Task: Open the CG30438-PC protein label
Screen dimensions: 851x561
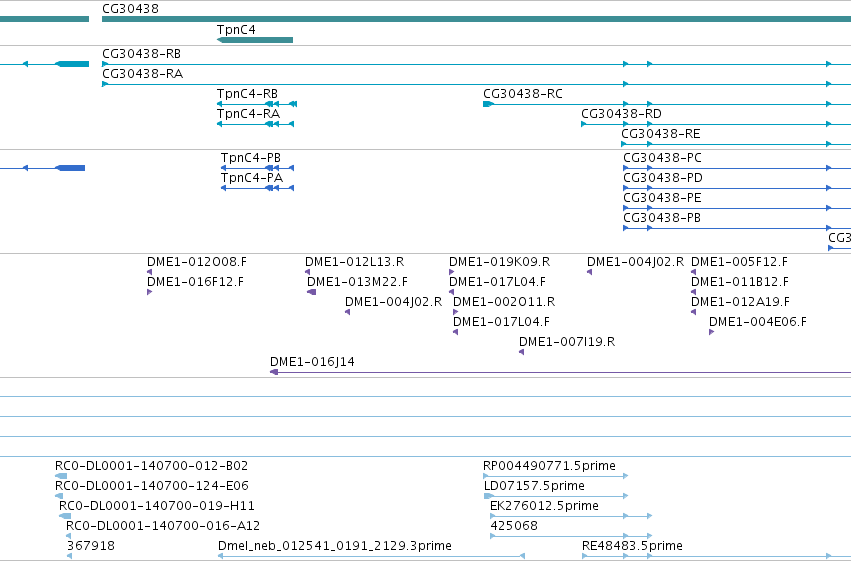Action: 663,158
